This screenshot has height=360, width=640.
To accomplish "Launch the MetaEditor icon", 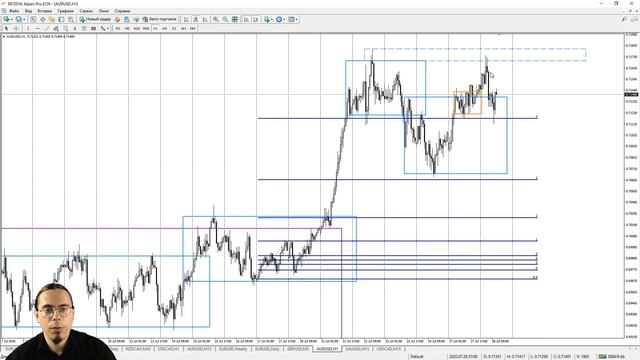I will click(x=117, y=19).
